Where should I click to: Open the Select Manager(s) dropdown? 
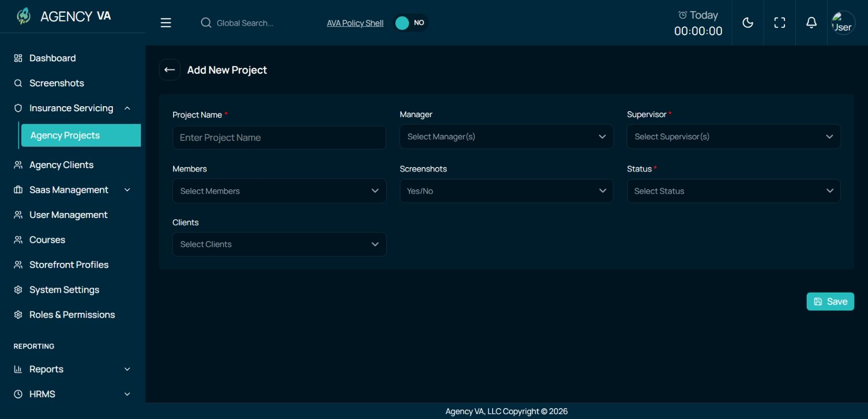pyautogui.click(x=506, y=136)
